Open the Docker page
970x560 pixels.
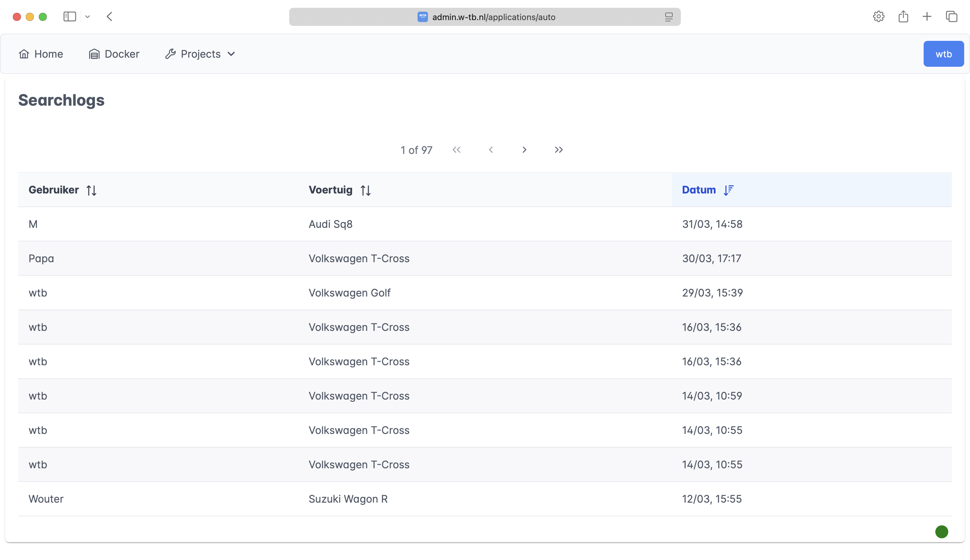114,54
